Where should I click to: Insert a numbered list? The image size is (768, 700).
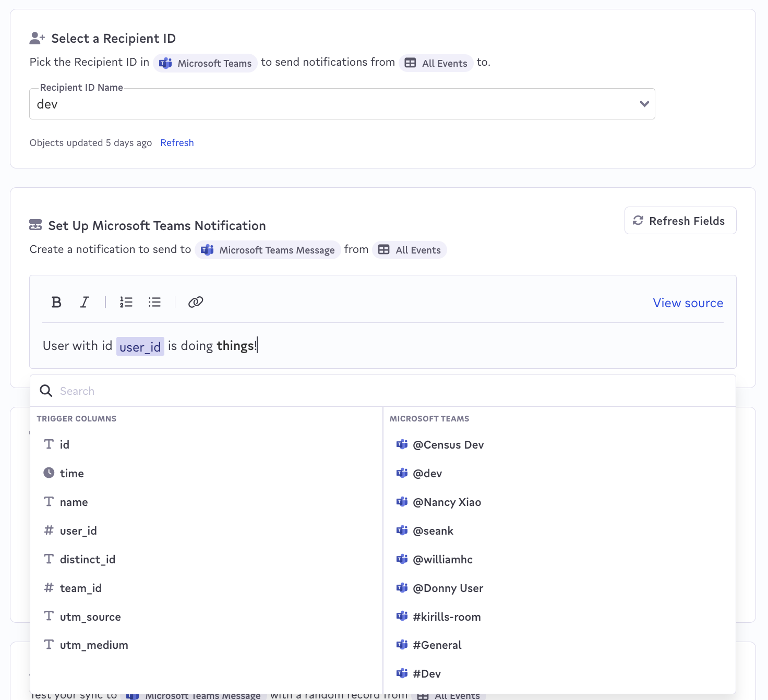(x=126, y=302)
